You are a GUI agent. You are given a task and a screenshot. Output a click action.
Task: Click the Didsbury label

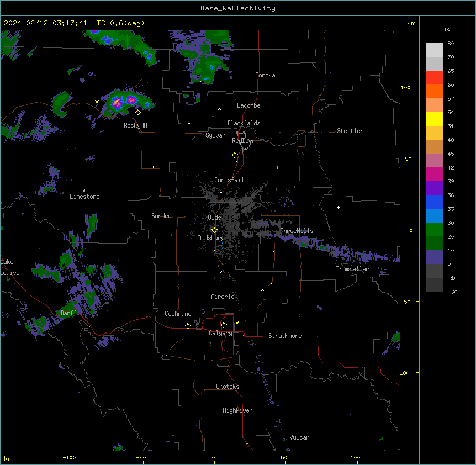[x=211, y=238]
